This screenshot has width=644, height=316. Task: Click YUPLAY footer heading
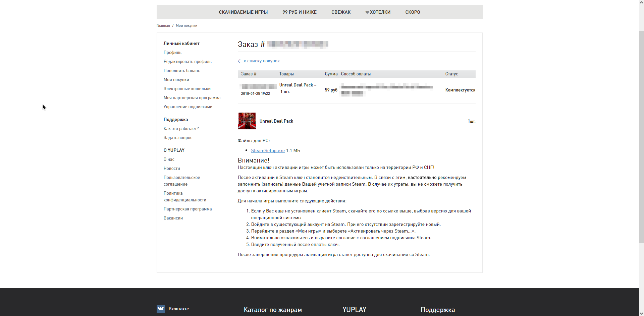(x=354, y=310)
